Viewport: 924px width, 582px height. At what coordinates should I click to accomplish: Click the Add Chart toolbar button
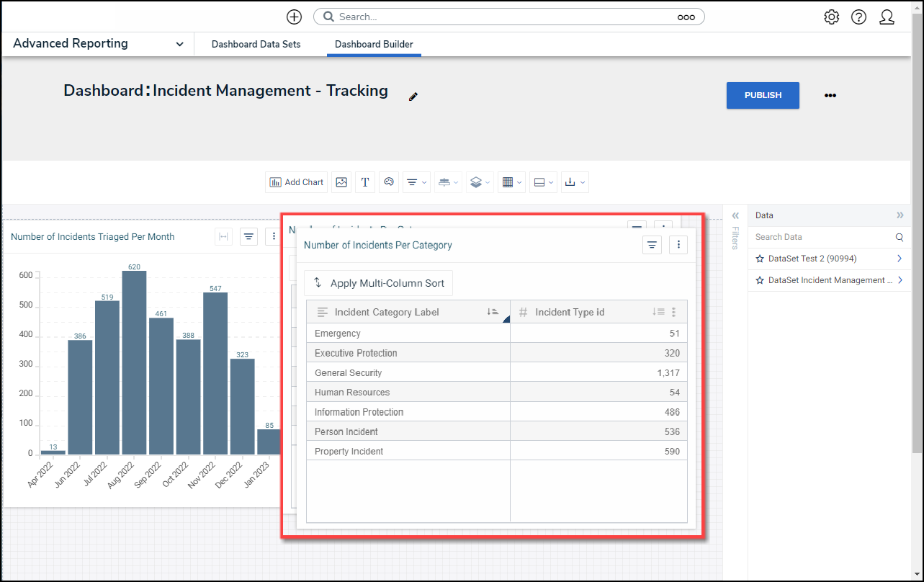click(x=297, y=182)
